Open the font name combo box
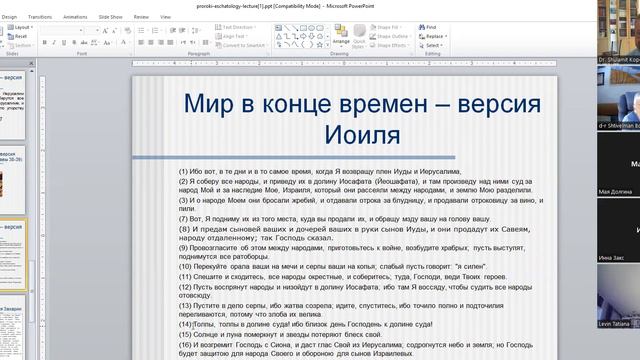 [62, 31]
